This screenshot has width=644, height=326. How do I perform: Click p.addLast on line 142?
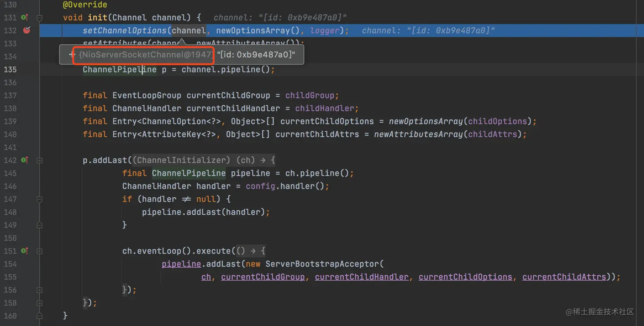[105, 160]
